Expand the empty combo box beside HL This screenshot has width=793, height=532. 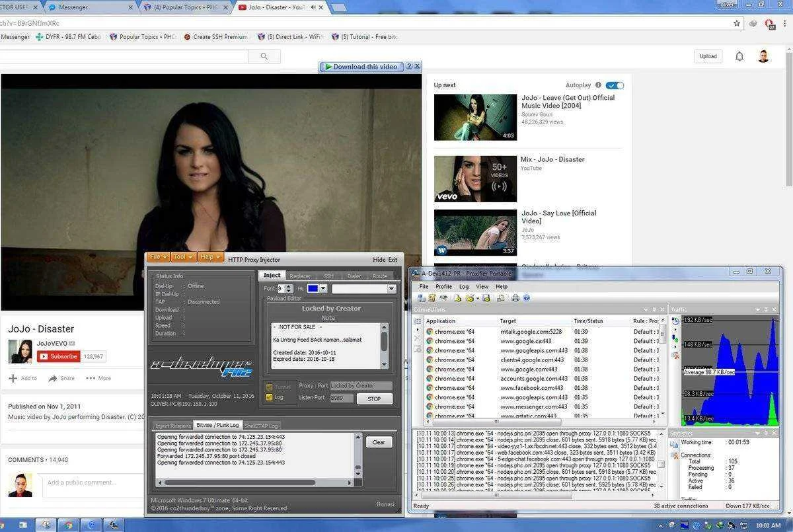coord(392,289)
